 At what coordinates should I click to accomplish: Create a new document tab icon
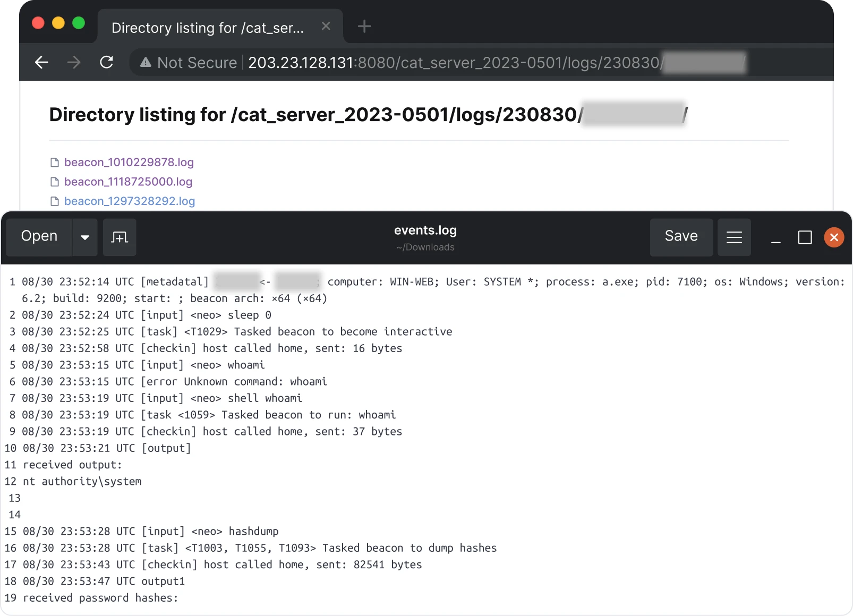pyautogui.click(x=120, y=237)
